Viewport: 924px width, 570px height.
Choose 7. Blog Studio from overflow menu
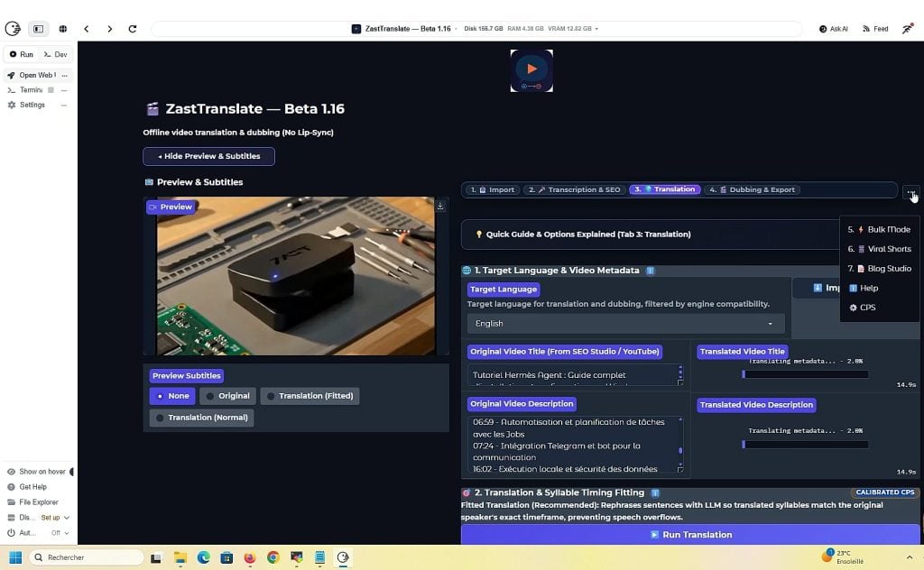click(x=879, y=269)
